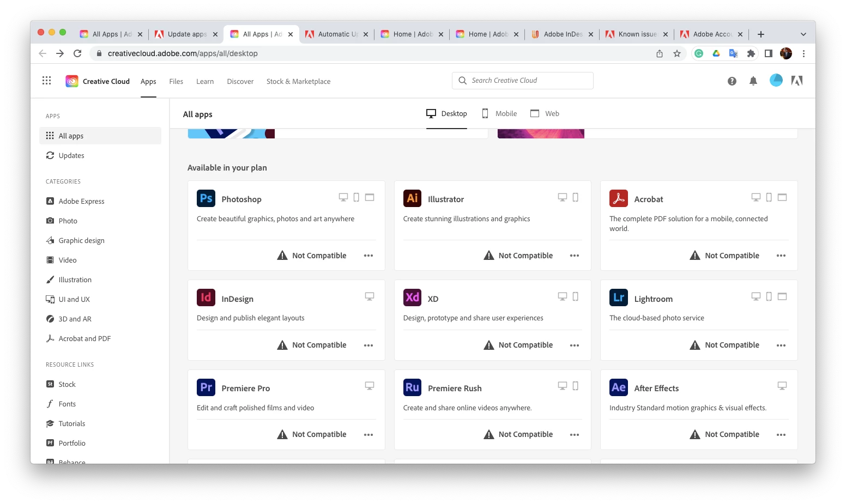Open the user profile avatar
This screenshot has height=504, width=846.
click(x=776, y=81)
